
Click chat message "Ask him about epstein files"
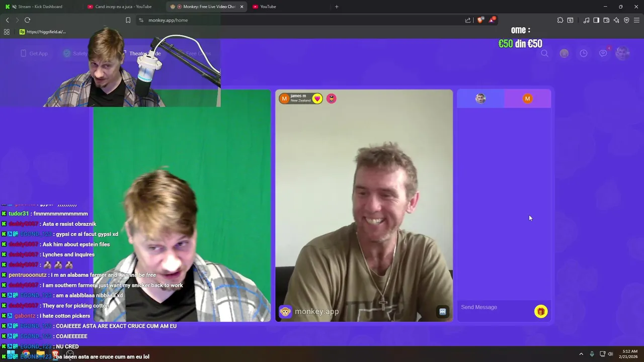(x=76, y=244)
